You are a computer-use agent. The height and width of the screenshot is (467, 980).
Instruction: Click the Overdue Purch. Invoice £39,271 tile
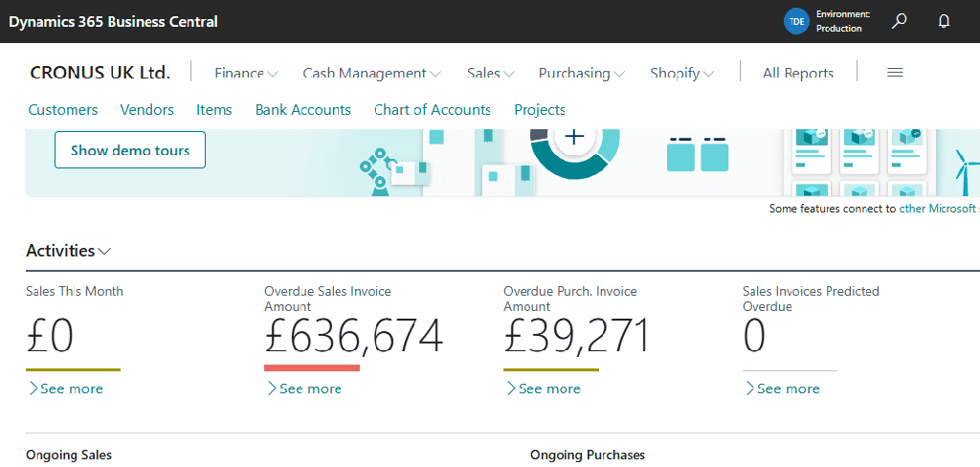576,336
